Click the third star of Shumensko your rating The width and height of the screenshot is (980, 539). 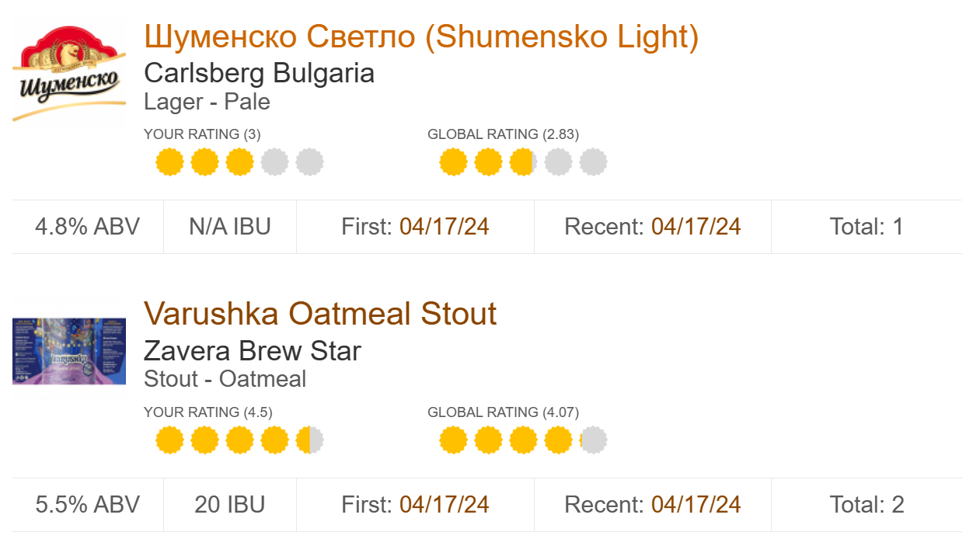[239, 162]
